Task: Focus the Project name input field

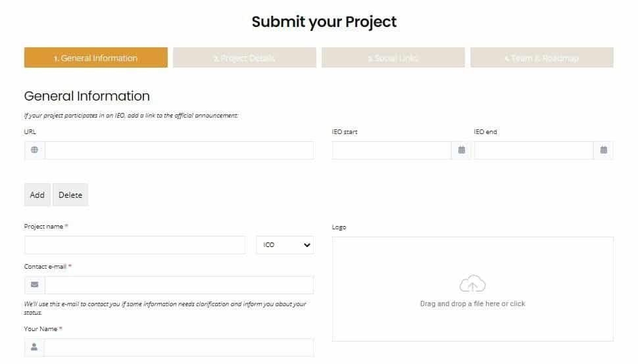Action: coord(135,245)
